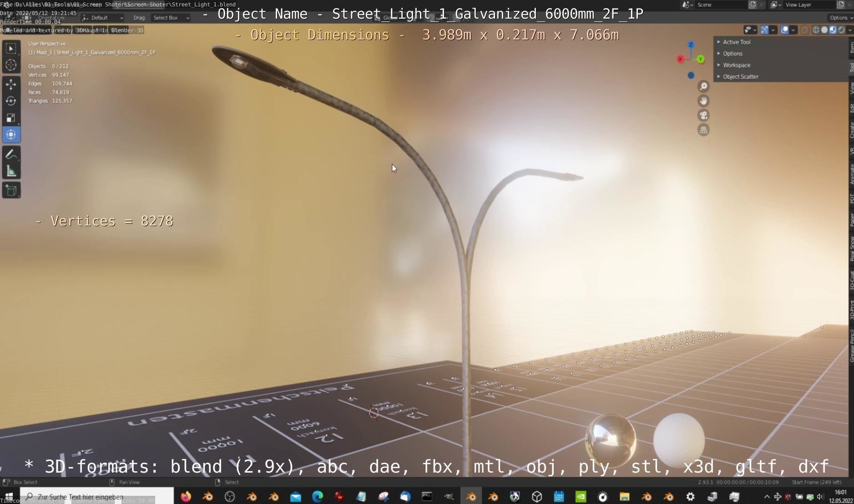This screenshot has height=504, width=854.
Task: Add new View Layer with copy icon
Action: point(840,5)
